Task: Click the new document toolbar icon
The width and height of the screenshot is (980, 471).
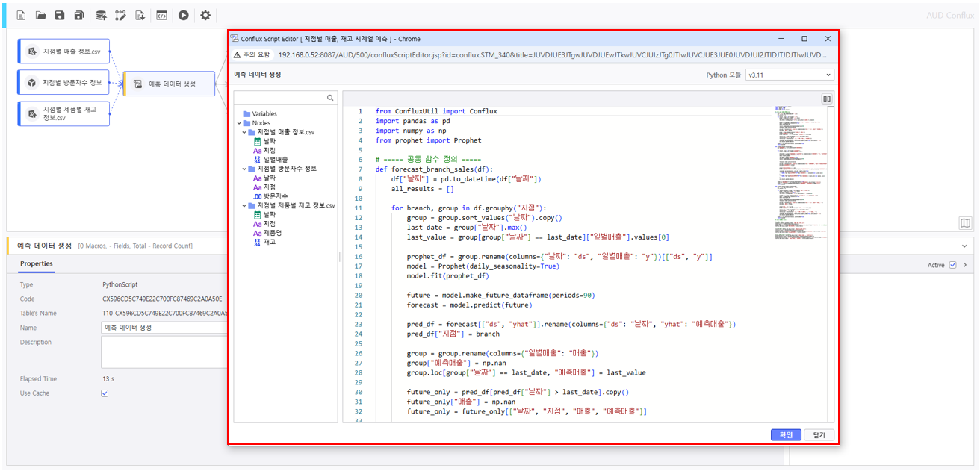Action: (21, 15)
